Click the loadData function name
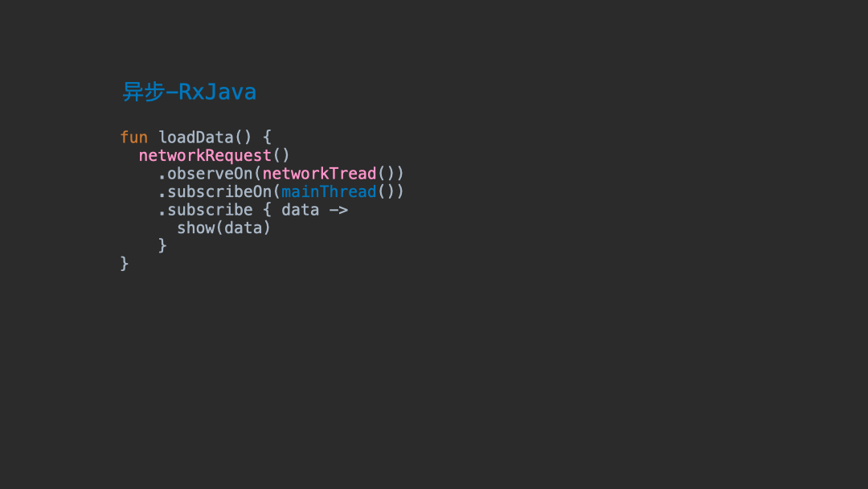Viewport: 868px width, 489px height. (196, 138)
